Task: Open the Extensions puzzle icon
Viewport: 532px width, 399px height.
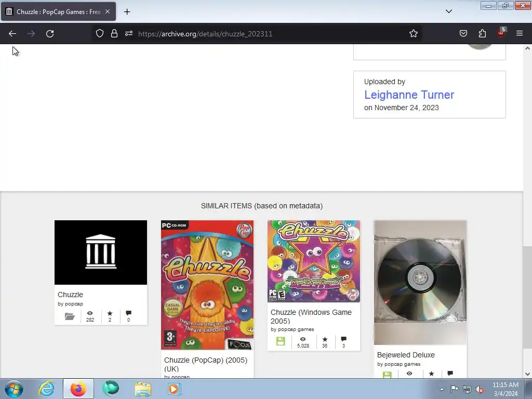Action: (x=482, y=34)
